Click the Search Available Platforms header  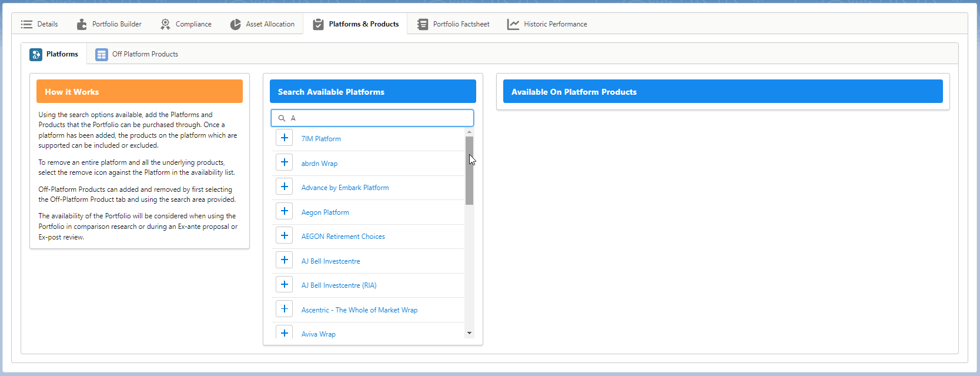pyautogui.click(x=373, y=91)
